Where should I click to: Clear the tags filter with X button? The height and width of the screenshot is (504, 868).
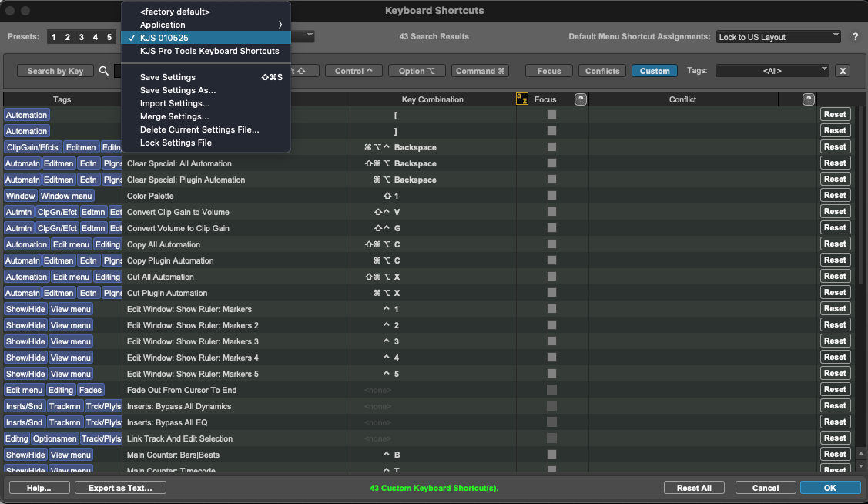pyautogui.click(x=843, y=71)
